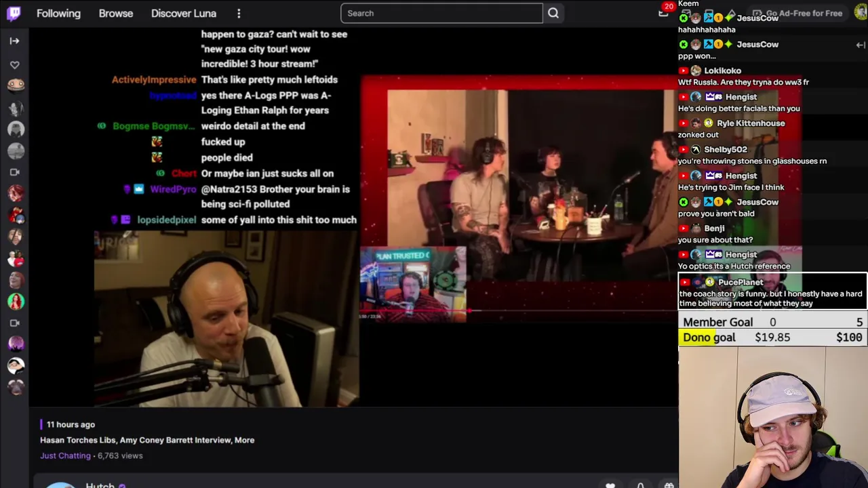Click the Go Ad-Free for Free button
Screen dimensions: 868x488
(797, 13)
